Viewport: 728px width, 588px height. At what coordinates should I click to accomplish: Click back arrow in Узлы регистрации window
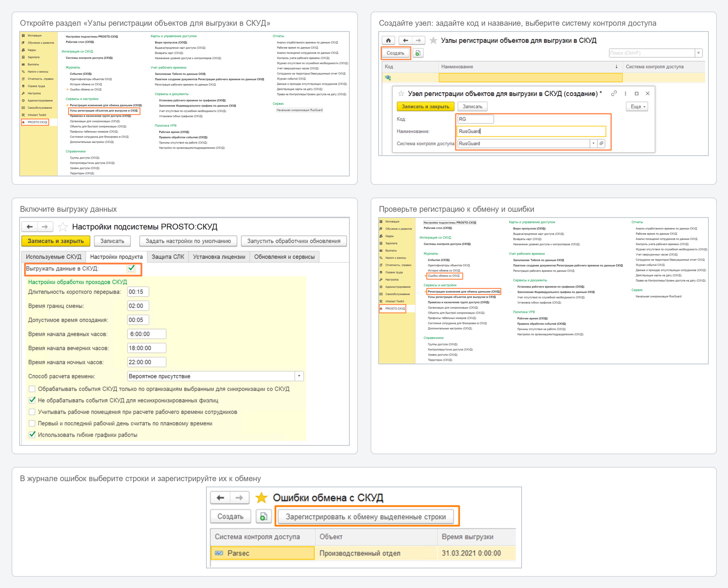pos(405,40)
